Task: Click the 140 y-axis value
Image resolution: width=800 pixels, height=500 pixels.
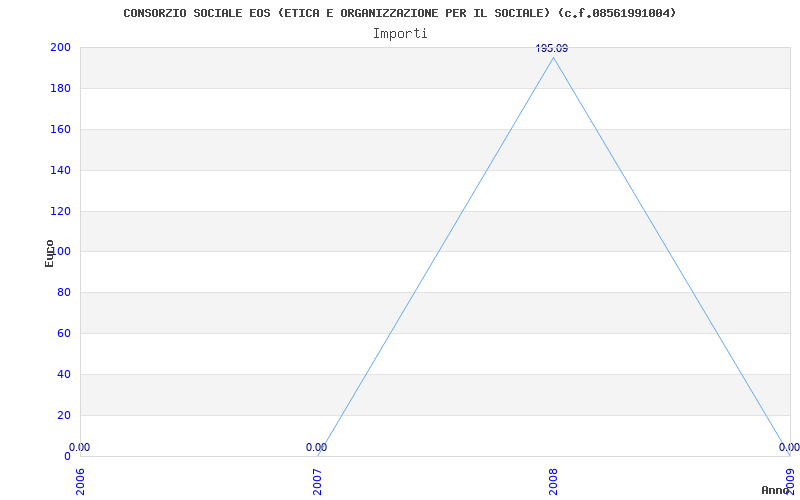Action: 60,170
